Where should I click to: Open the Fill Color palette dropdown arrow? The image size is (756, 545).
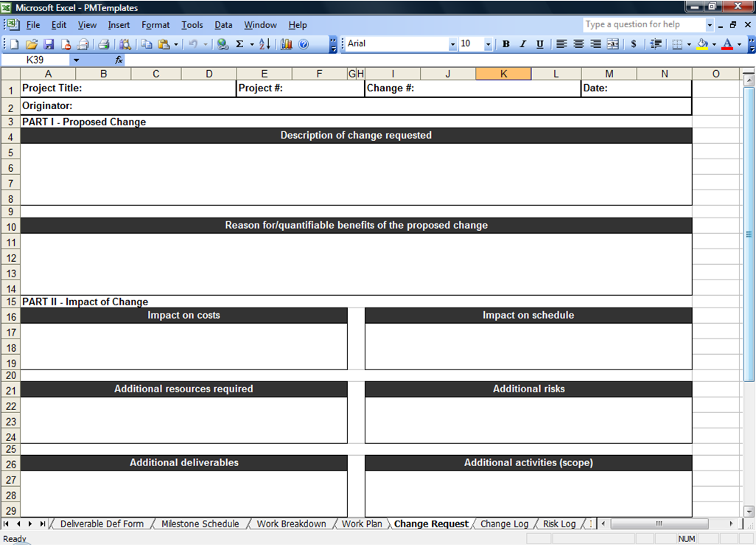click(x=714, y=44)
